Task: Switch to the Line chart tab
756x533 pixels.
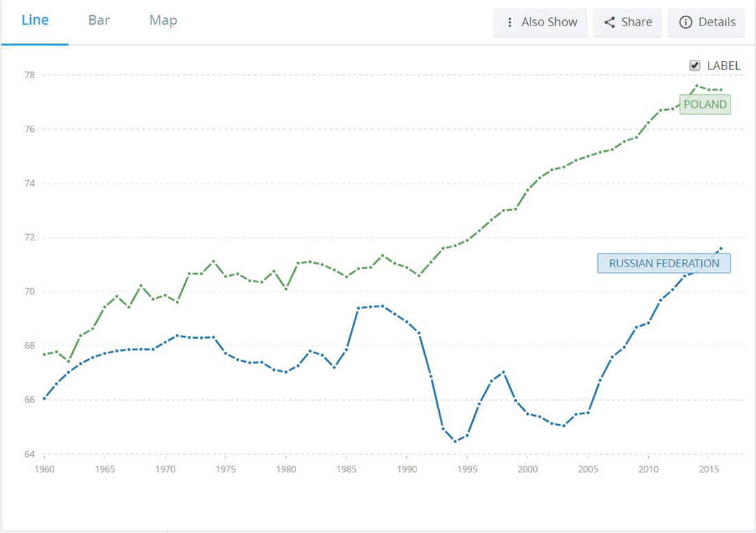Action: coord(35,20)
